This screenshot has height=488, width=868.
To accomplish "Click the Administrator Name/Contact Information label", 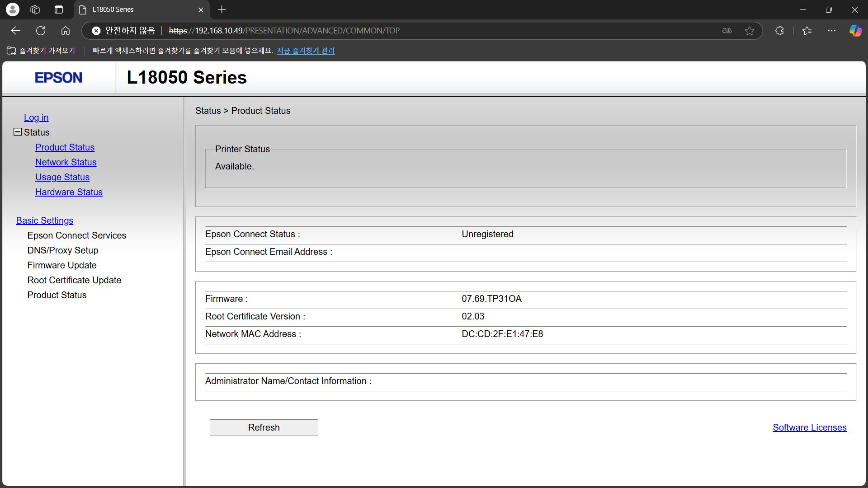I will 288,381.
